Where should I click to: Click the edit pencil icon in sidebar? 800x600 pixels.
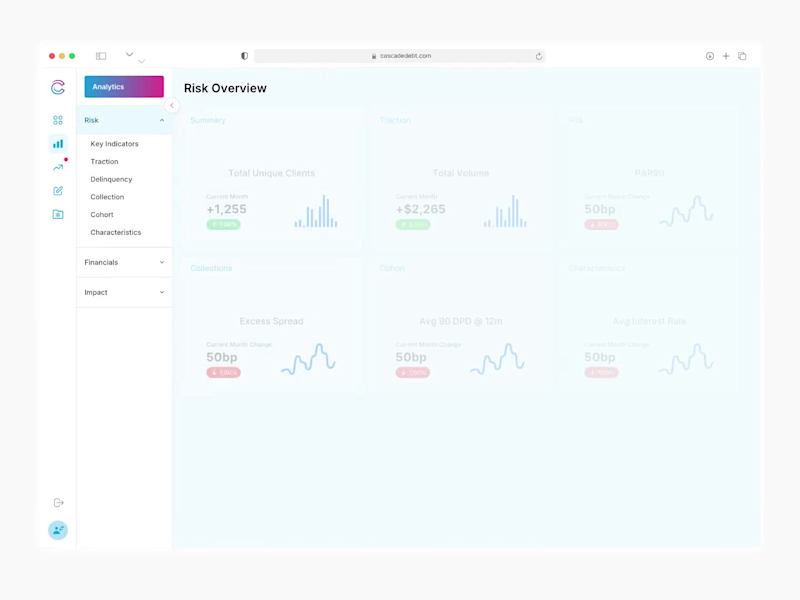pos(59,191)
